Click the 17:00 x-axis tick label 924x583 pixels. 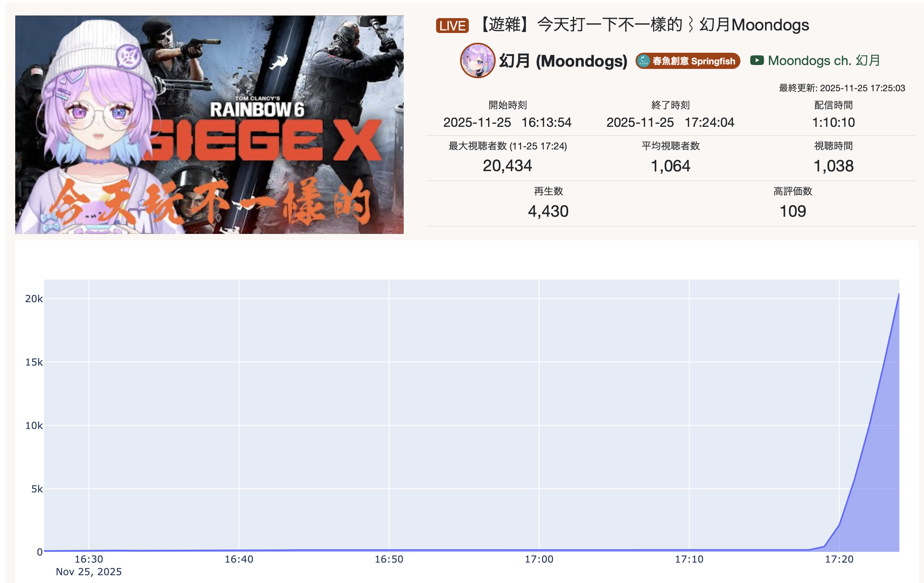[539, 559]
